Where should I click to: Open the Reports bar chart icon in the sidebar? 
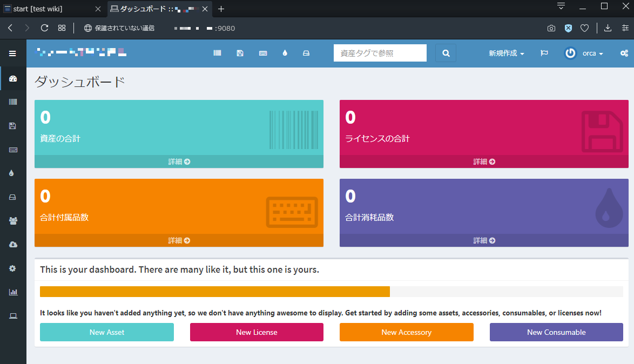point(12,292)
